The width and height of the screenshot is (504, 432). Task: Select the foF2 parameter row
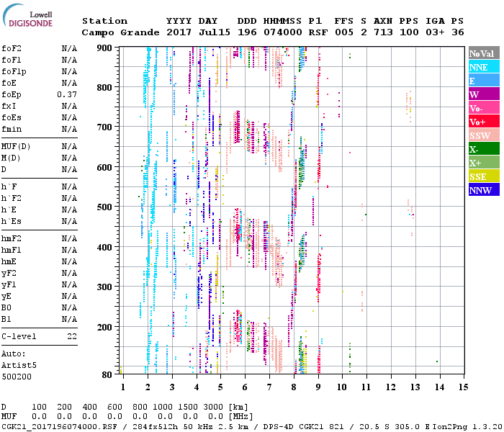point(39,48)
